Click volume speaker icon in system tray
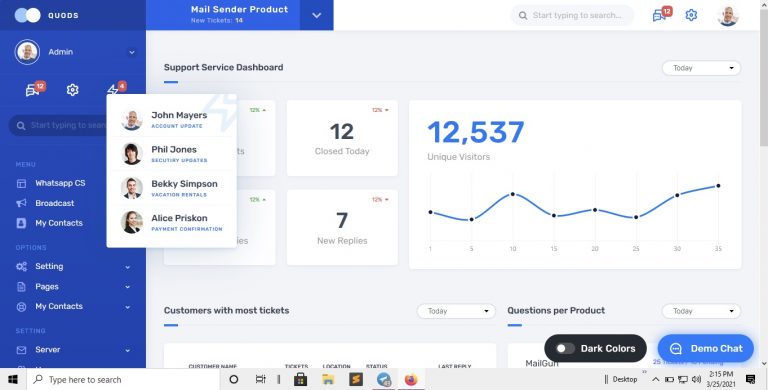This screenshot has height=390, width=768. click(x=696, y=379)
